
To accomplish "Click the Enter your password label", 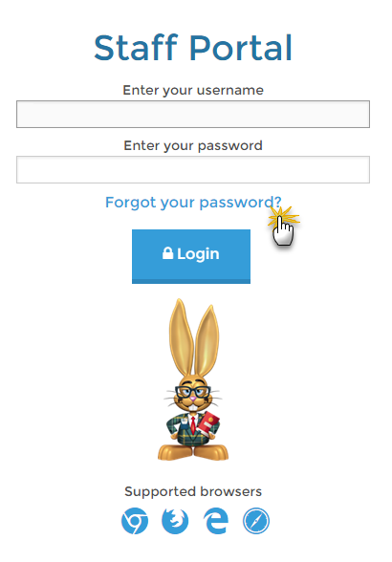I will [x=193, y=146].
